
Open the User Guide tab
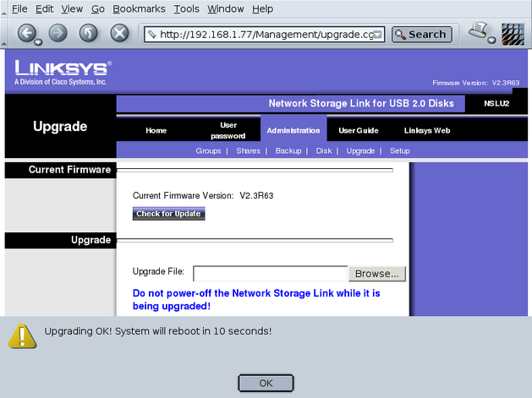pyautogui.click(x=359, y=130)
